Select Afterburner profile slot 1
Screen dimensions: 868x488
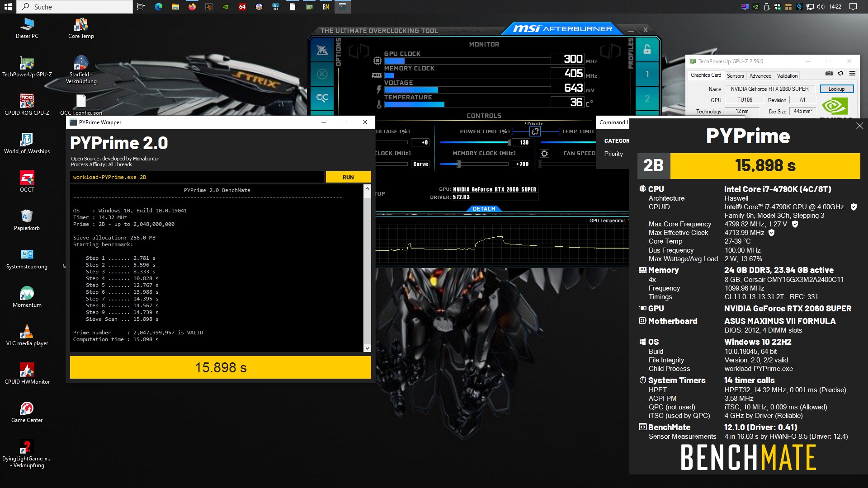coord(647,74)
